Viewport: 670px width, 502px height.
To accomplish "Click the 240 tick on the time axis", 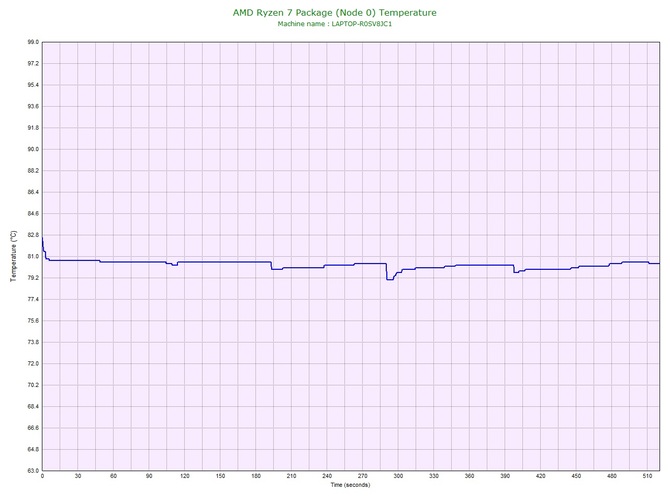I will (x=327, y=476).
